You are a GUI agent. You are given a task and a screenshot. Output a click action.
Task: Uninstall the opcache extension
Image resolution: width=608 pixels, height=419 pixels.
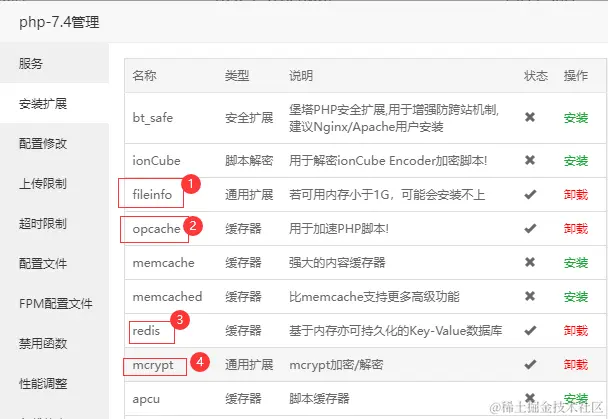pos(576,229)
